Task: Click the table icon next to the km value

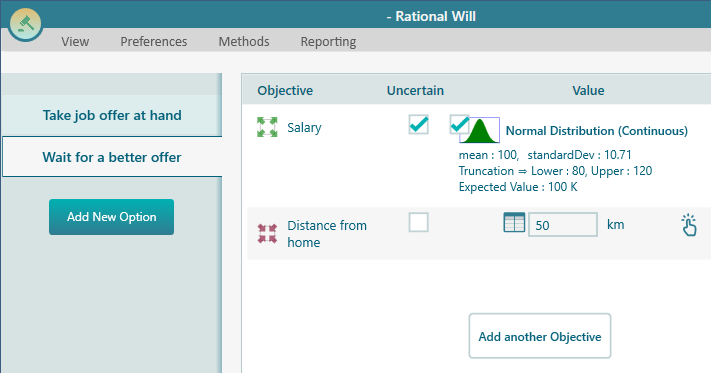Action: point(514,223)
